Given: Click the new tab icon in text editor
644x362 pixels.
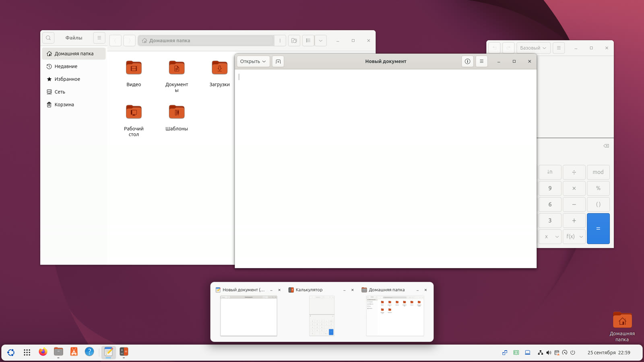Looking at the screenshot, I should 278,62.
